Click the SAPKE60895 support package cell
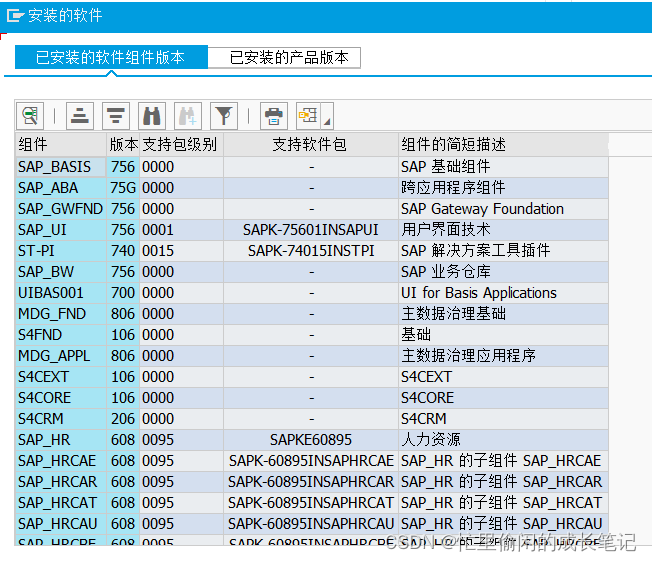 [x=311, y=440]
